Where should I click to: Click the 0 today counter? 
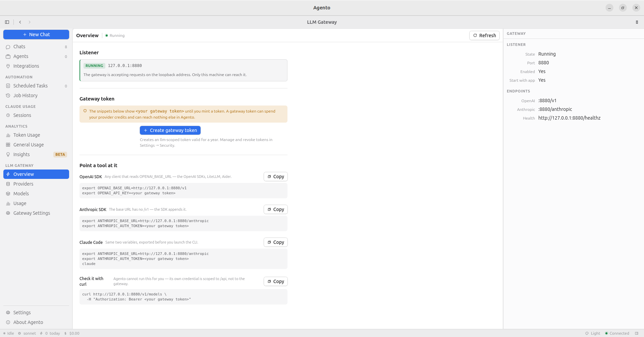pos(50,333)
